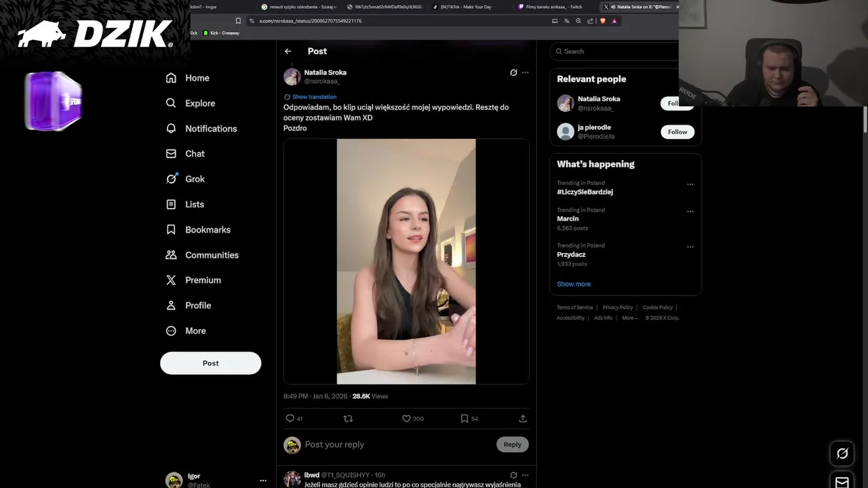Click the share icon on the post
Viewport: 868px width, 488px height.
click(x=523, y=419)
